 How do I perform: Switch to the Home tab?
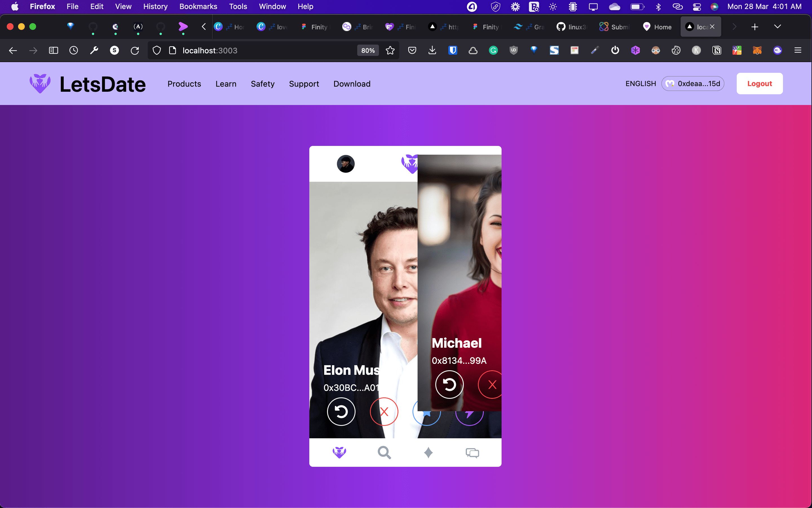click(x=657, y=27)
